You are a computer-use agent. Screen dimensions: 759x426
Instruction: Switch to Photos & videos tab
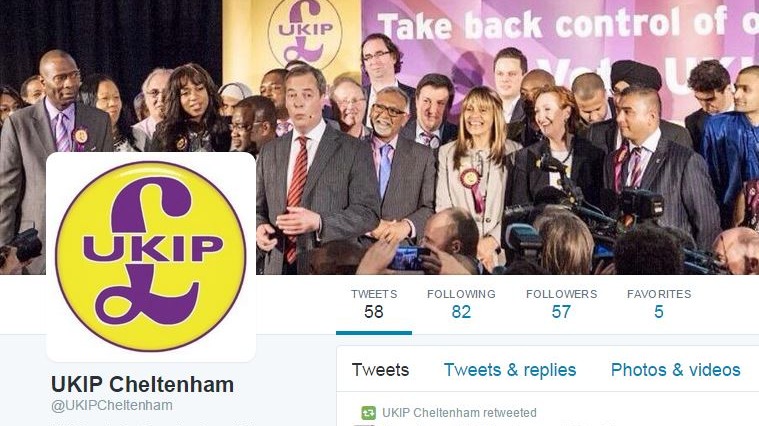coord(675,370)
